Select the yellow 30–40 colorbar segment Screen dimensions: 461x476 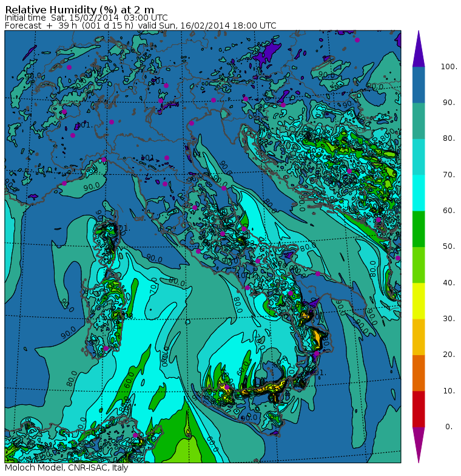[x=419, y=301]
